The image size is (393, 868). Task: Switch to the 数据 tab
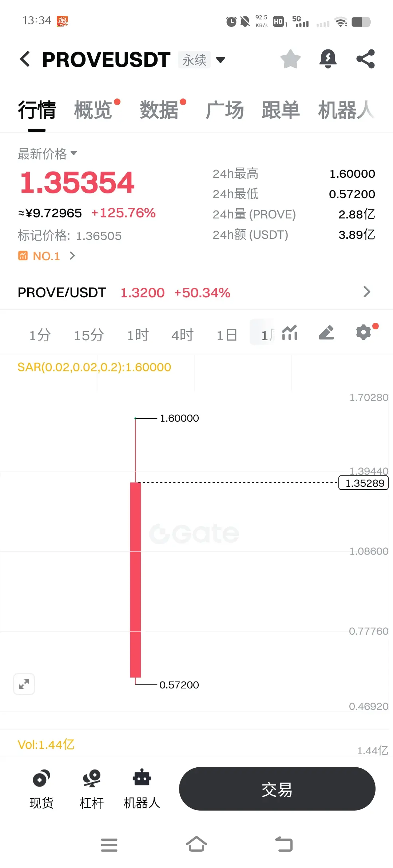159,110
